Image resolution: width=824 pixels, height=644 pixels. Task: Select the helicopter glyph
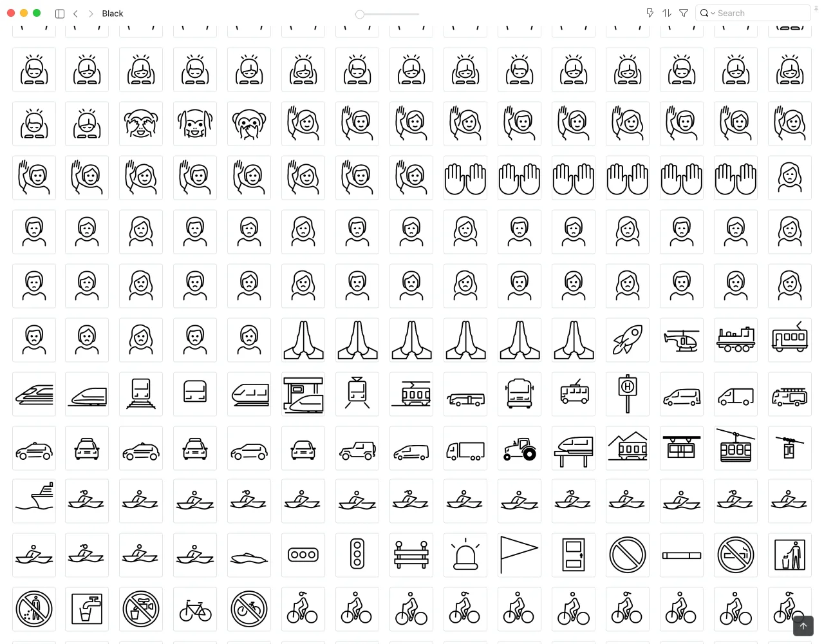[x=682, y=340]
